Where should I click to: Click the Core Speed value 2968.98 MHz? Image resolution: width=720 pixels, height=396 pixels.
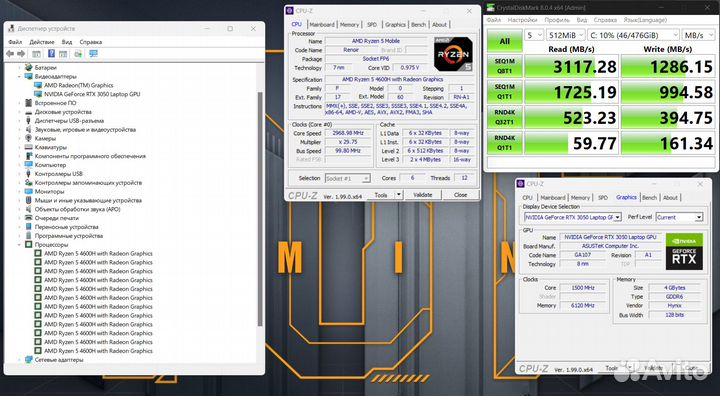click(x=348, y=133)
